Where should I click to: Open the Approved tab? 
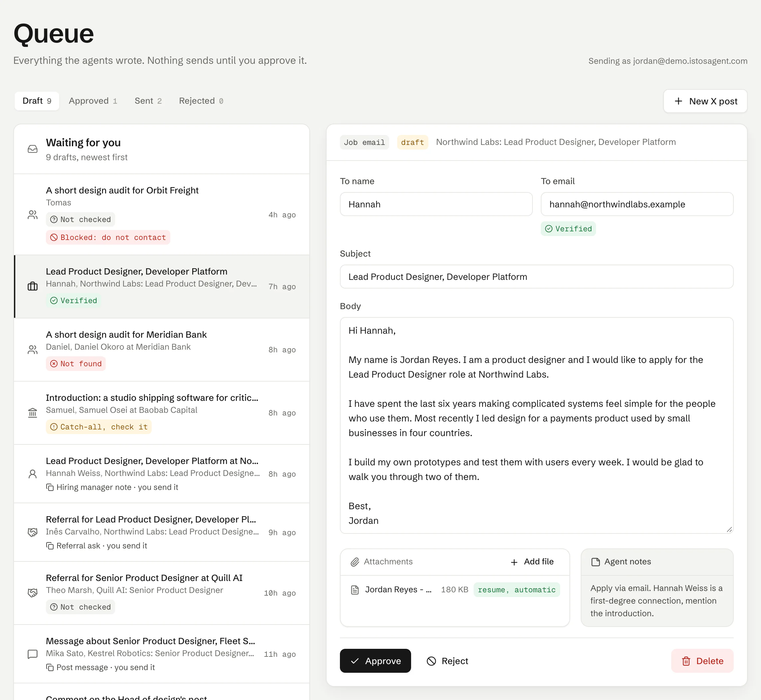pyautogui.click(x=93, y=101)
